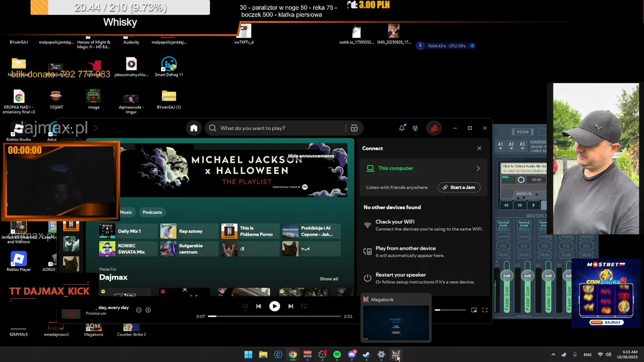Select BYwkrGAJ (1) zip folder
644x362 pixels.
[x=169, y=100]
